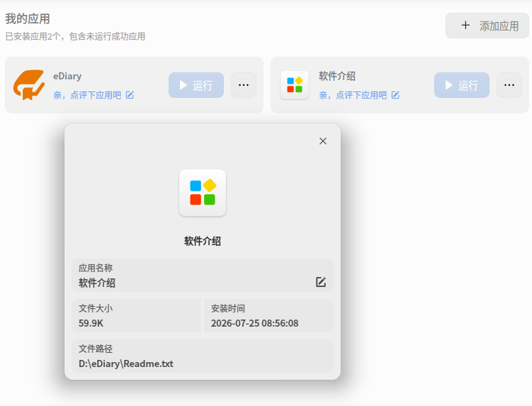This screenshot has height=406, width=532.
Task: Click the 添加应用 button
Action: 487,26
